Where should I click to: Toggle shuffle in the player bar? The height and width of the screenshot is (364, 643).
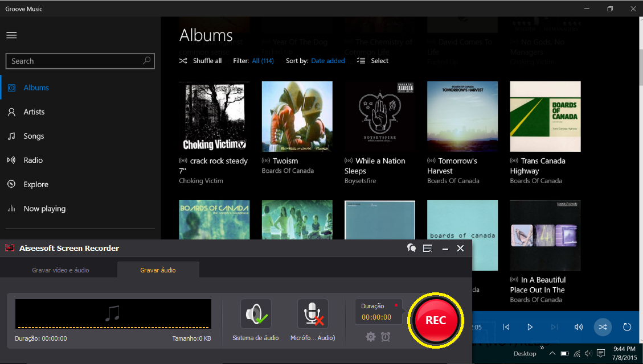click(603, 326)
